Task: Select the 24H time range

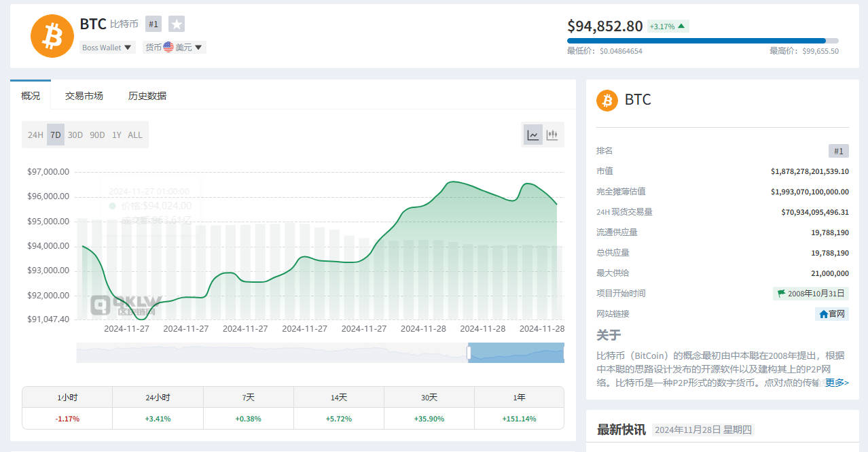Action: (35, 135)
